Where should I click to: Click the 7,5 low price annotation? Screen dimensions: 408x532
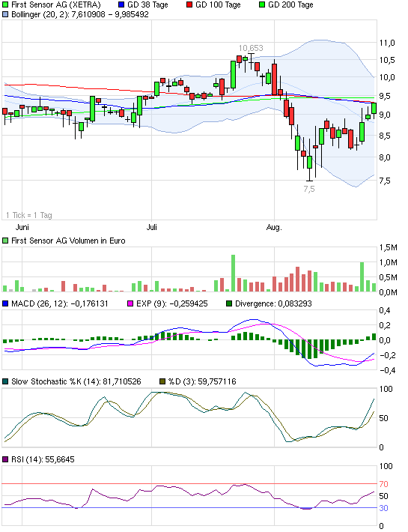(309, 189)
